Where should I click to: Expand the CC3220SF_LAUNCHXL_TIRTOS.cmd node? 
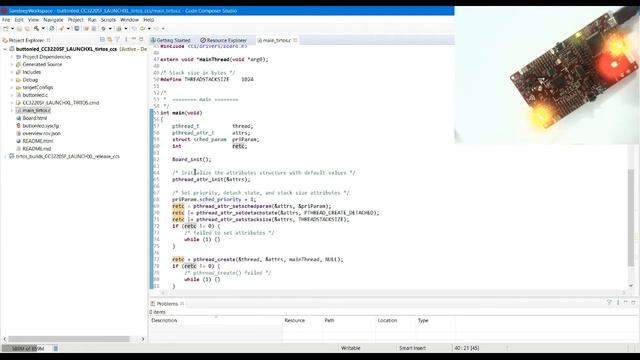11,102
